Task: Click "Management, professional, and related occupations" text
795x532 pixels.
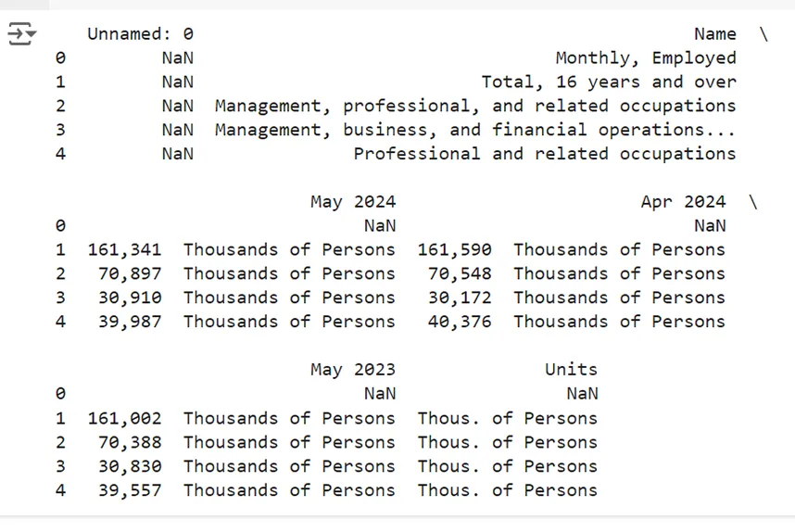Action: [x=474, y=107]
